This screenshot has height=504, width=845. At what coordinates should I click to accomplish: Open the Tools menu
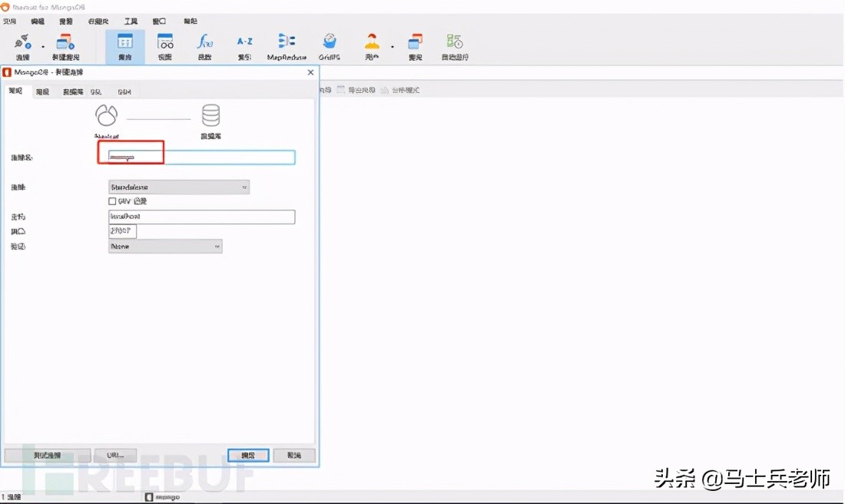[x=131, y=21]
